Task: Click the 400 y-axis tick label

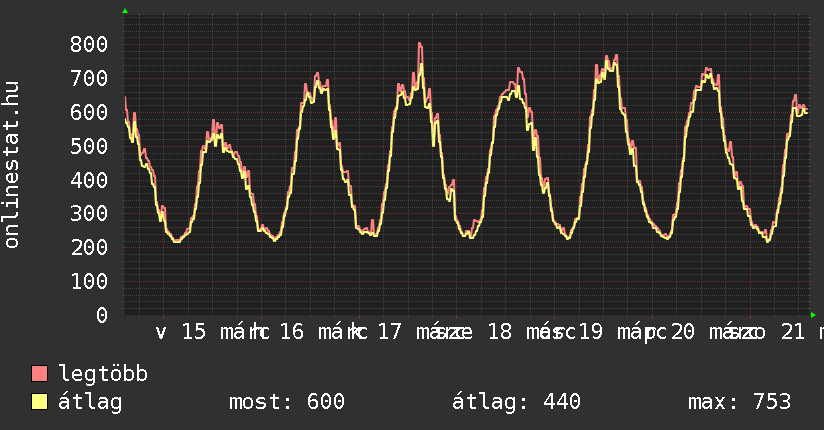Action: (89, 180)
